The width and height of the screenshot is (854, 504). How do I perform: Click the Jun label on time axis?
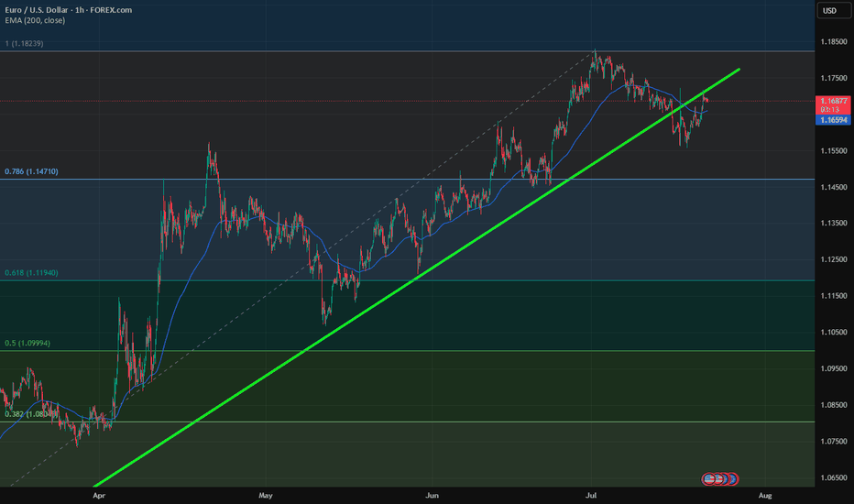point(432,495)
